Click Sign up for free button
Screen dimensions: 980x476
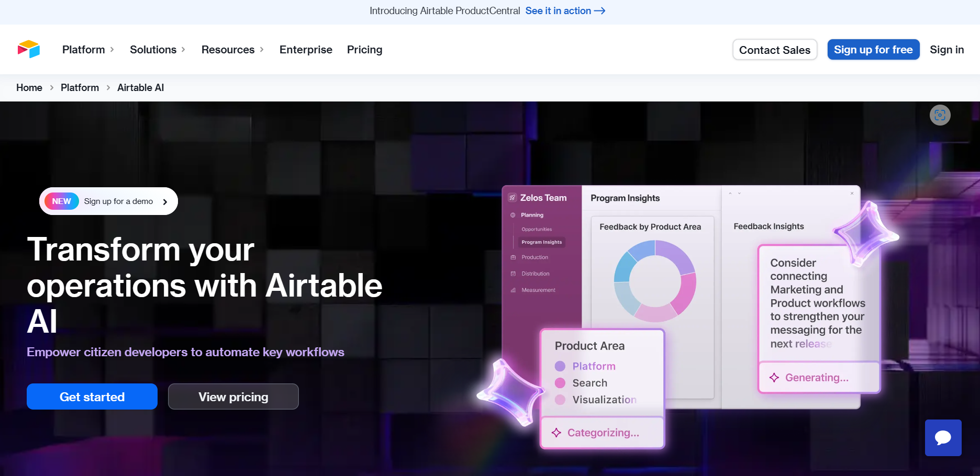pos(873,50)
